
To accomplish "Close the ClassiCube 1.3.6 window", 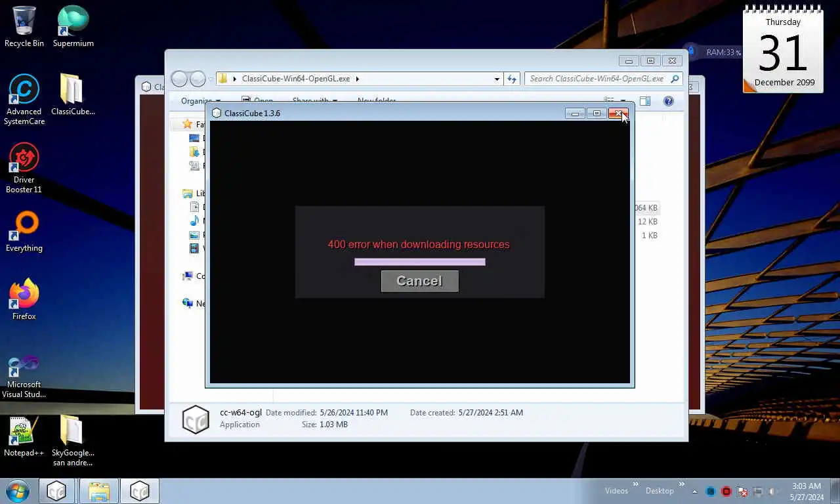I will [618, 114].
